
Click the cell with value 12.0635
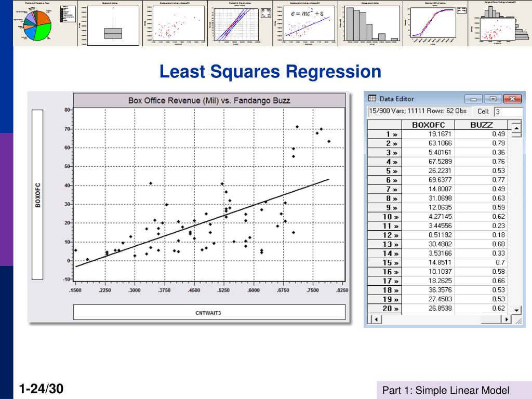tap(428, 207)
